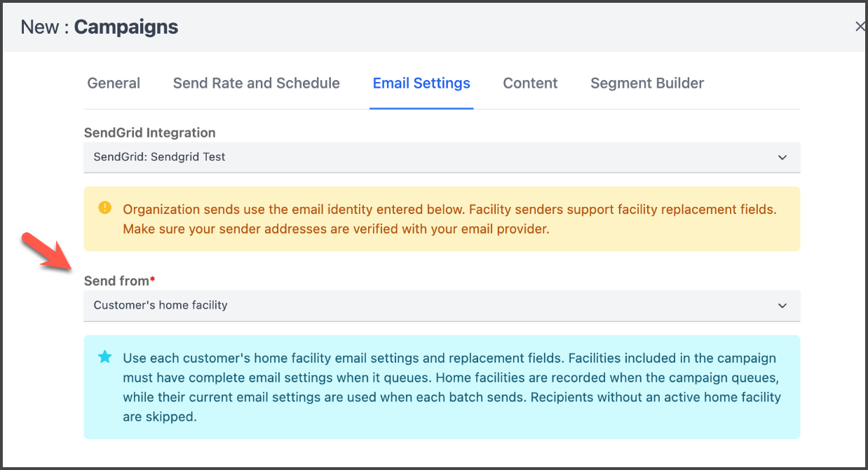Click the yellow warning exclamation icon
868x470 pixels.
tap(104, 208)
